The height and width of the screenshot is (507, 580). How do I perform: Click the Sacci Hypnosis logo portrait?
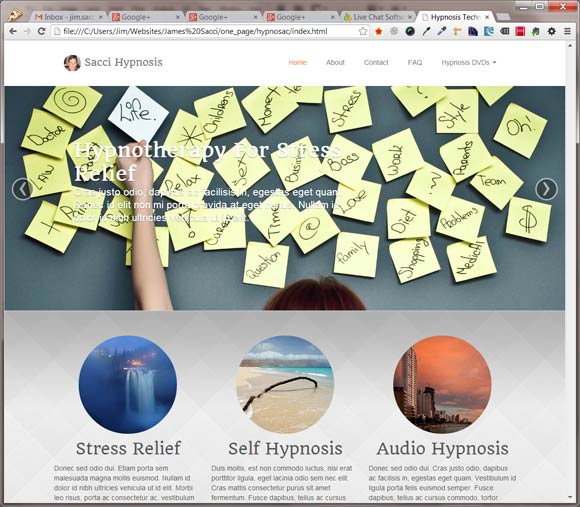click(72, 63)
